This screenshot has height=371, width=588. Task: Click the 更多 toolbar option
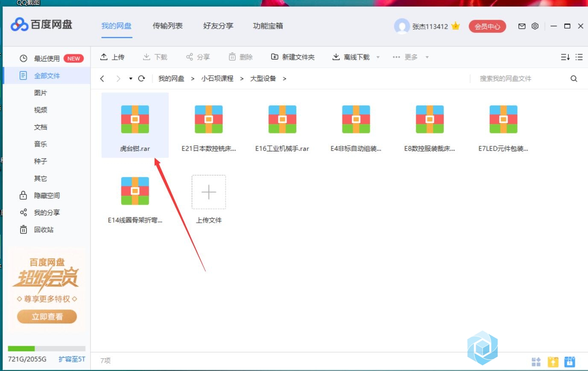pyautogui.click(x=405, y=57)
